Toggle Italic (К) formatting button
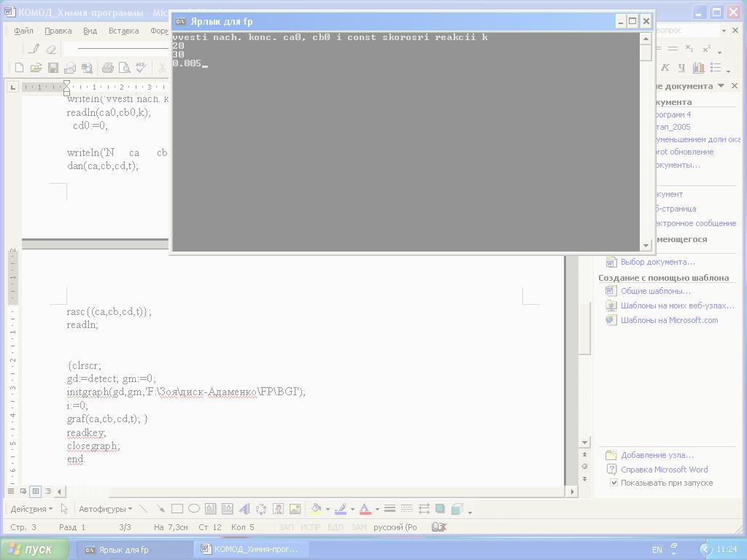Image resolution: width=747 pixels, height=560 pixels. [665, 68]
